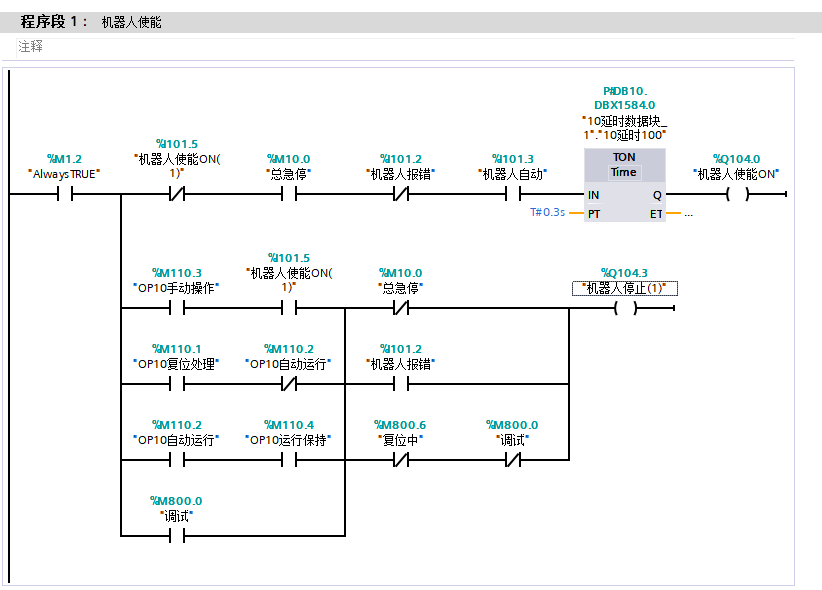822x590 pixels.
Task: Click the %Q104.3 address label
Action: 624,273
